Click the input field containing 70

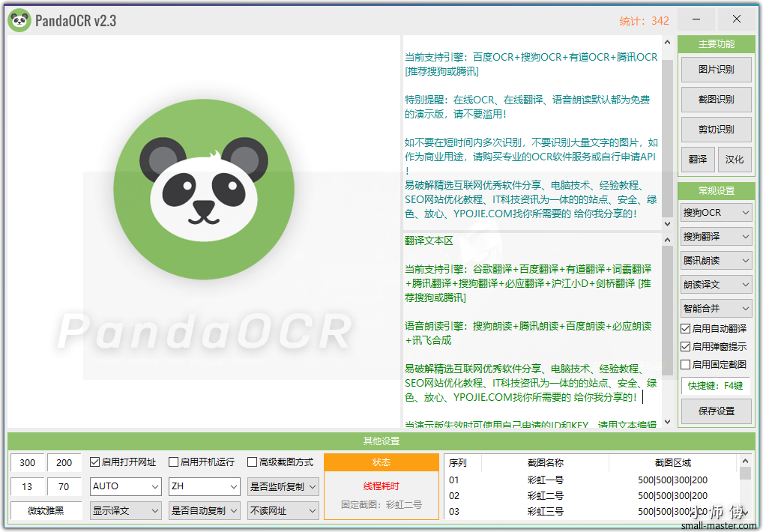coord(64,486)
